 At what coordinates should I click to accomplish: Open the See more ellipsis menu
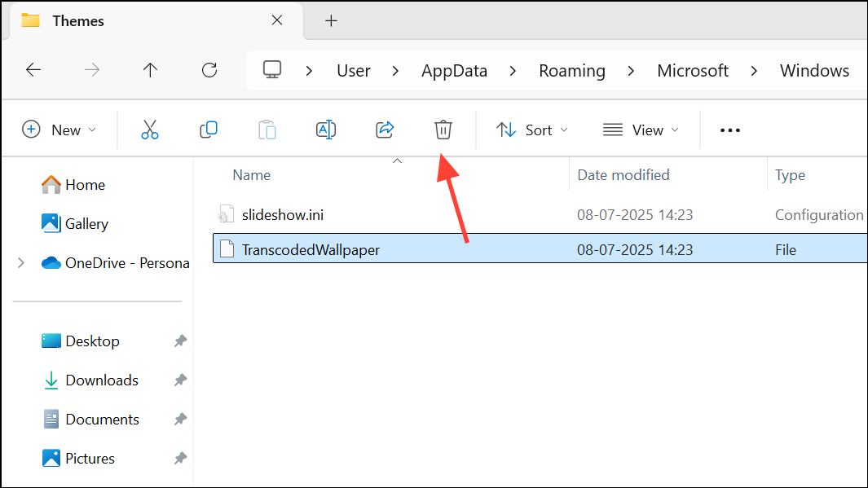coord(730,130)
